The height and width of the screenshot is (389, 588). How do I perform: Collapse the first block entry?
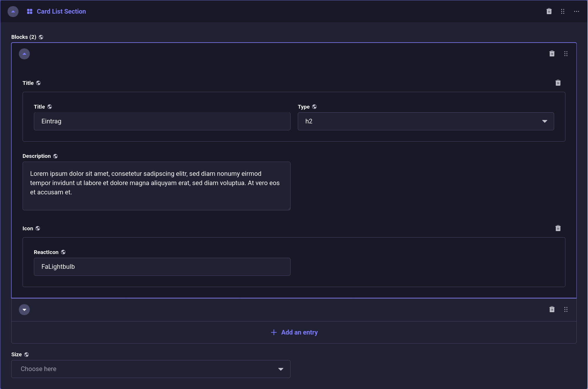(24, 54)
